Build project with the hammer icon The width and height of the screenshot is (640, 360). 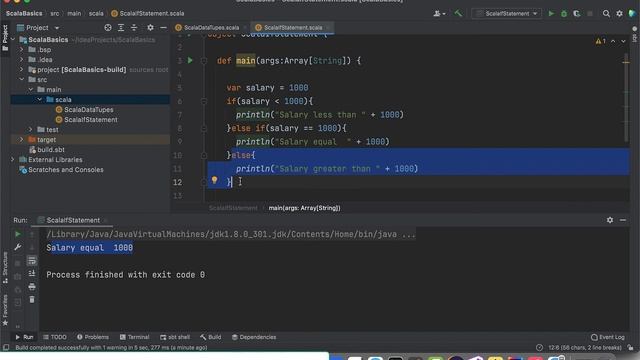pyautogui.click(x=458, y=13)
